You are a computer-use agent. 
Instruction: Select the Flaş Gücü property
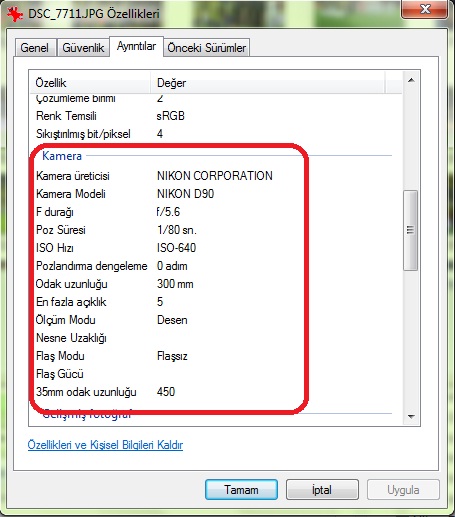(60, 374)
